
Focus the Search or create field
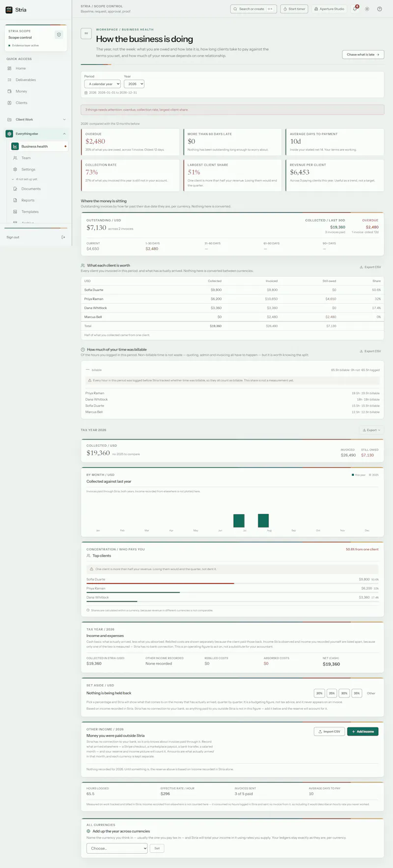coord(253,9)
